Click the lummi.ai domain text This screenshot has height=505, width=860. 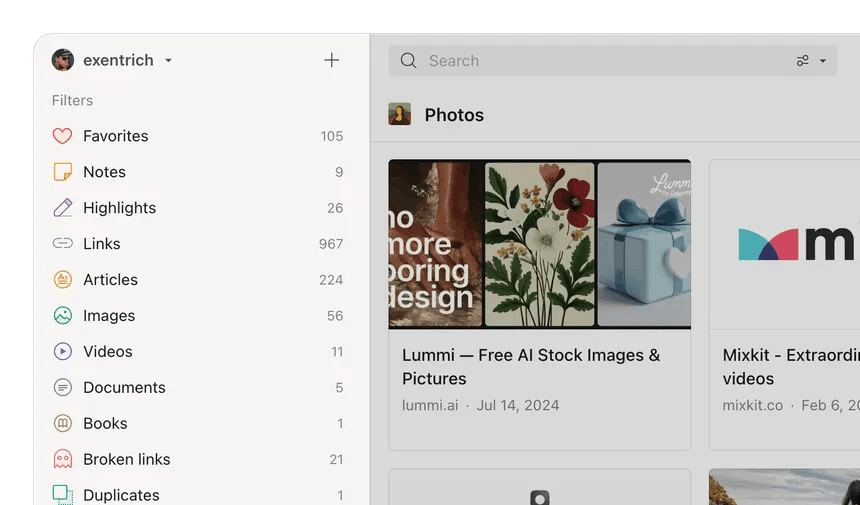pyautogui.click(x=430, y=405)
